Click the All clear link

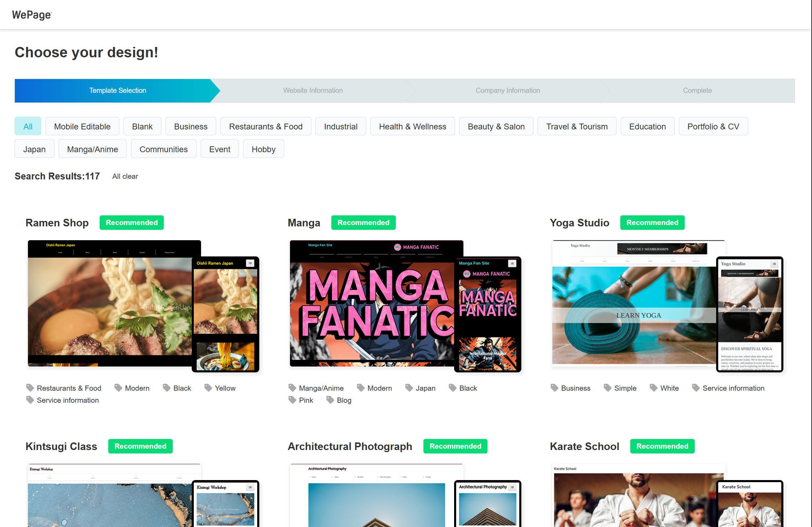125,176
